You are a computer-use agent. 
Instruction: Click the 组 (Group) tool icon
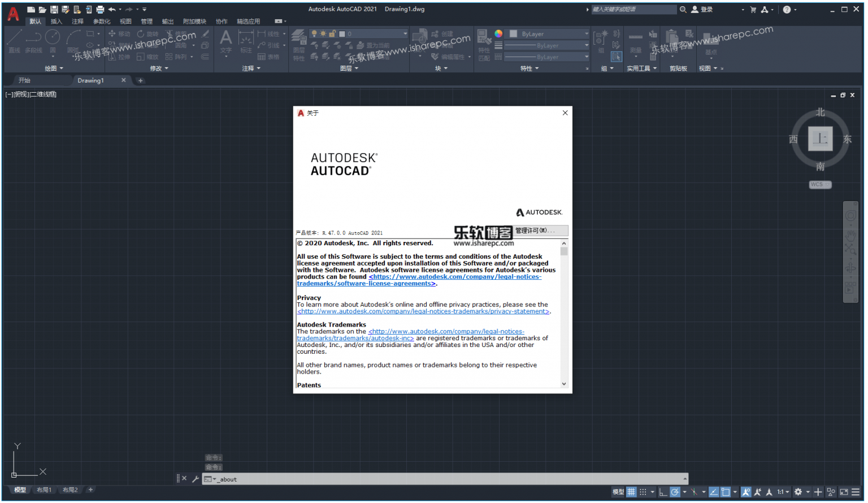pyautogui.click(x=601, y=41)
